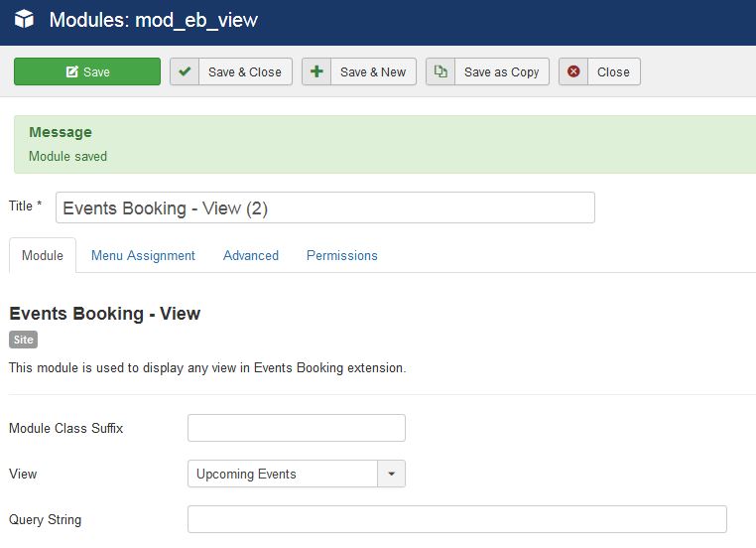This screenshot has height=548, width=756.
Task: Click into the Module Class Suffix field
Action: (296, 428)
